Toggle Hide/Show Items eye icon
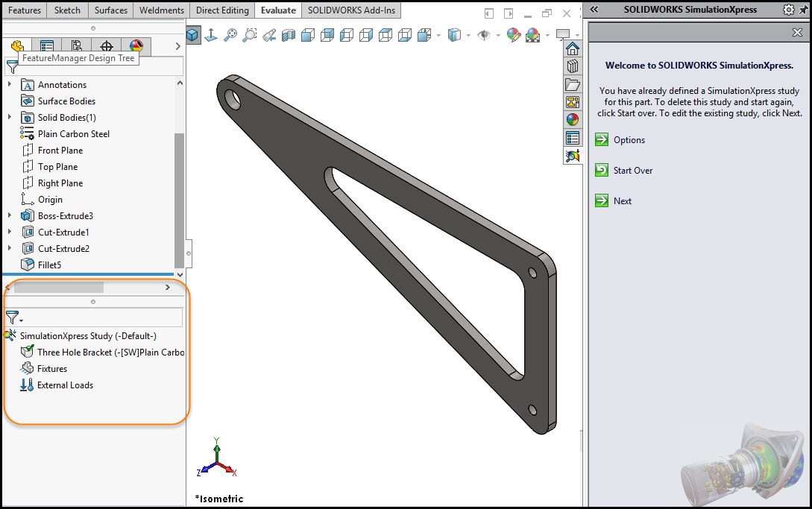The width and height of the screenshot is (812, 509). coord(484,35)
